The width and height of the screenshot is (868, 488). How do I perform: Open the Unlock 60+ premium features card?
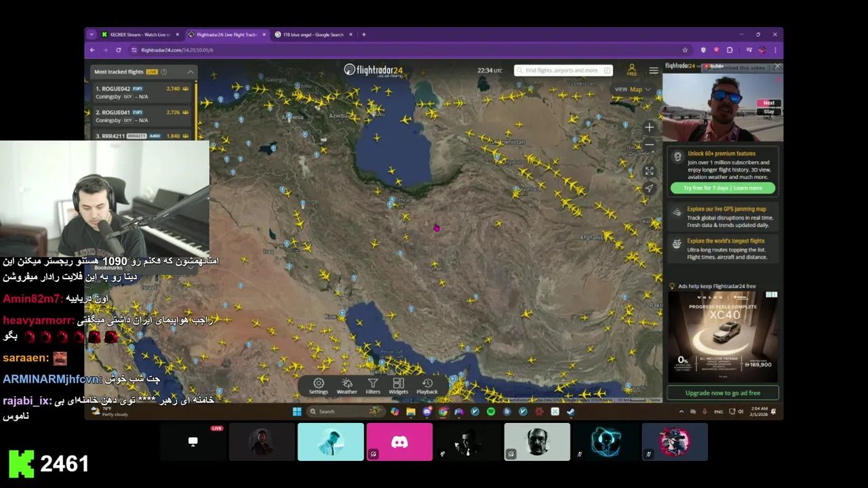(x=722, y=171)
